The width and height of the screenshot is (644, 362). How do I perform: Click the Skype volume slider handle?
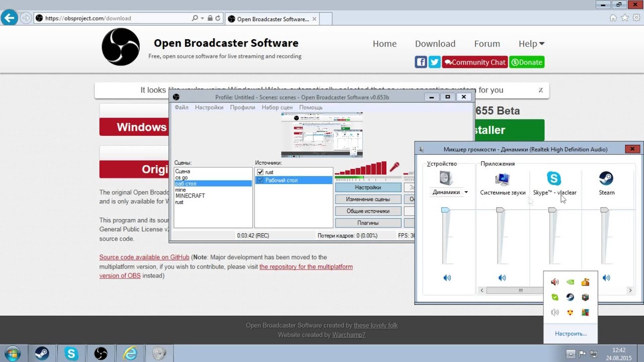552,210
